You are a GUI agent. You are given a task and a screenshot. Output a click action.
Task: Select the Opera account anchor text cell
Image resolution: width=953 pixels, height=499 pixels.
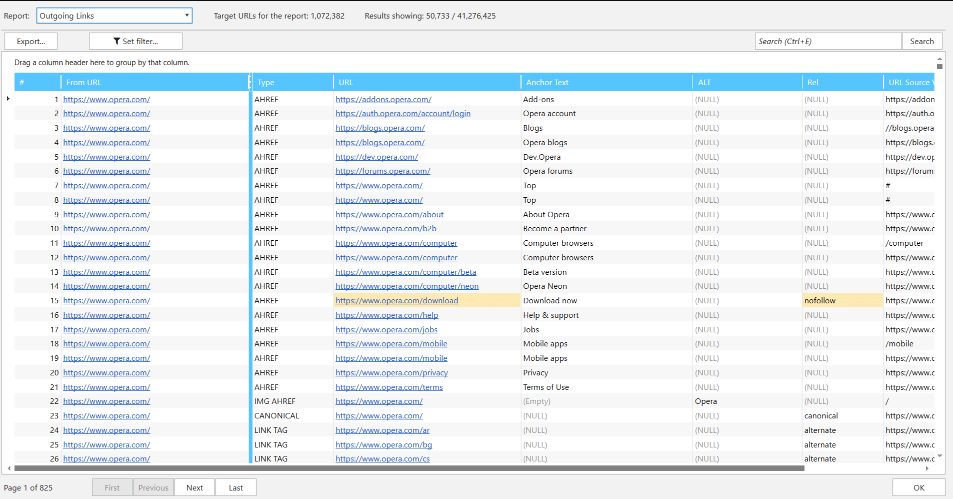click(607, 114)
